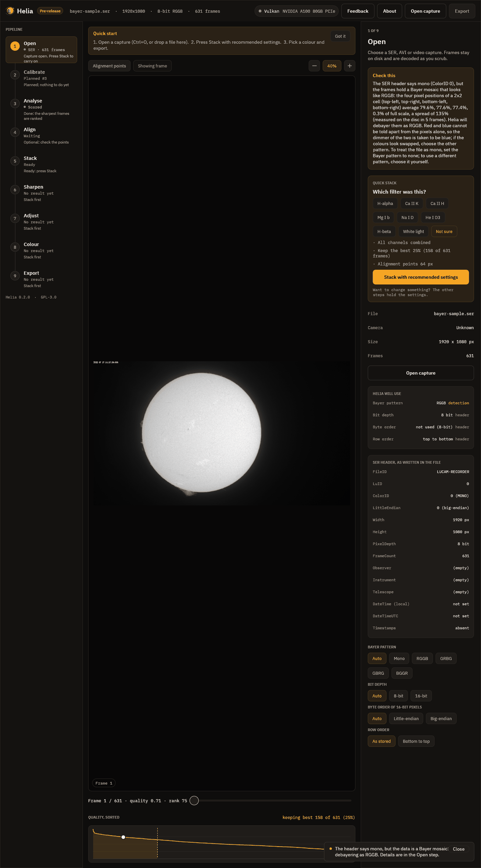Zoom in with the plus button
The height and width of the screenshot is (868, 481).
click(349, 66)
